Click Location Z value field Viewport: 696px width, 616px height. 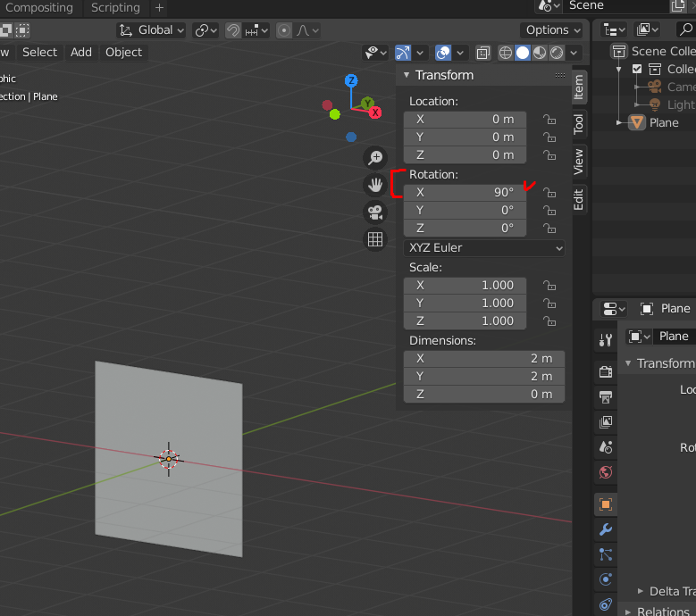[465, 154]
